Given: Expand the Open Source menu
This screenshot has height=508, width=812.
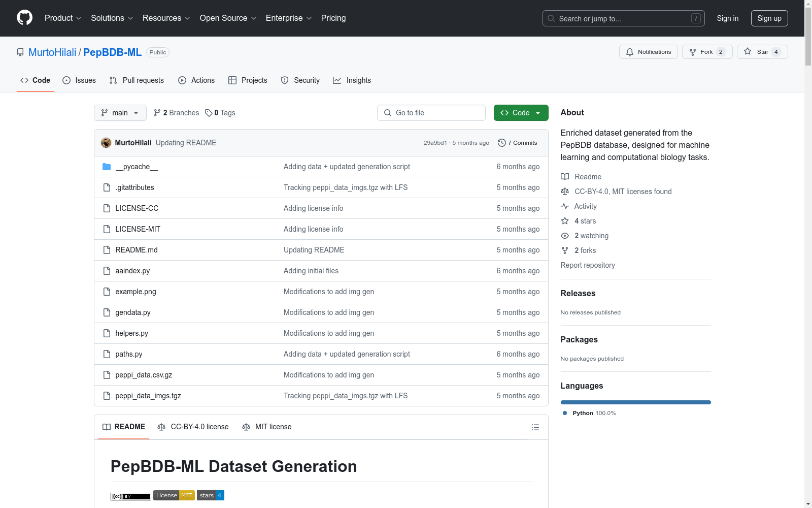Looking at the screenshot, I should 228,18.
